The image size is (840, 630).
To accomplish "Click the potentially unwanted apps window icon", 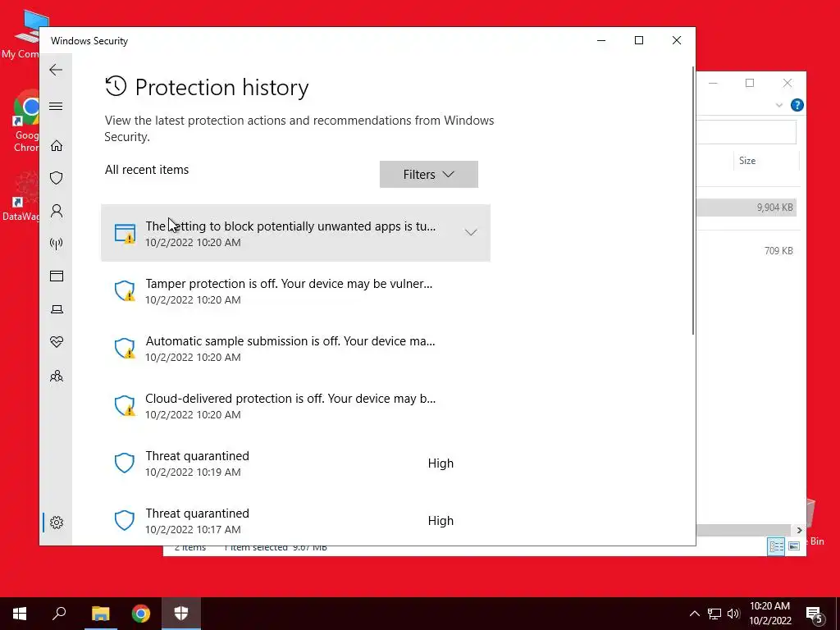I will point(125,233).
